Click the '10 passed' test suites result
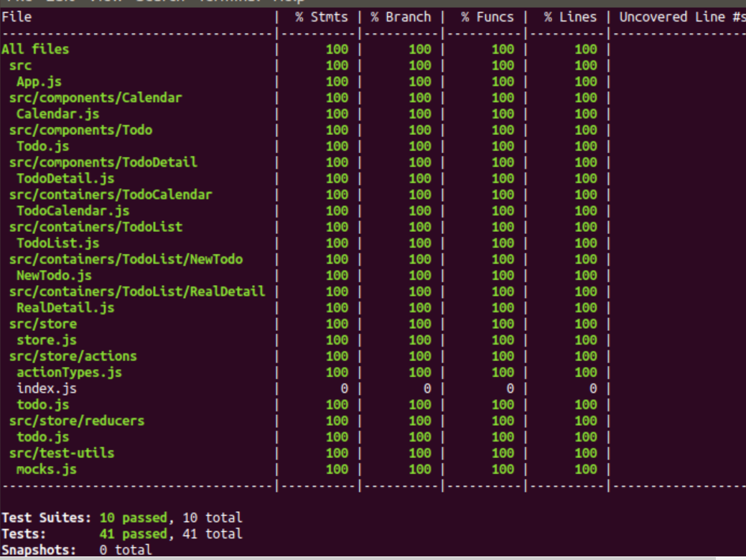Screen dimensions: 746x560 pos(134,518)
